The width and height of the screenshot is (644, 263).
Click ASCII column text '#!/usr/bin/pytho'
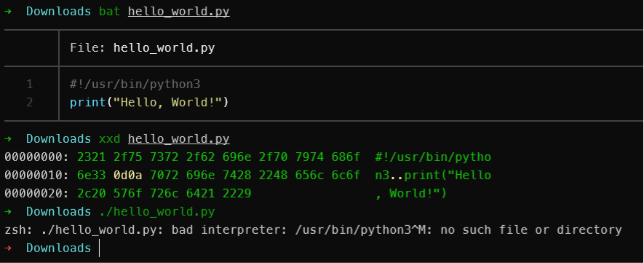point(433,157)
